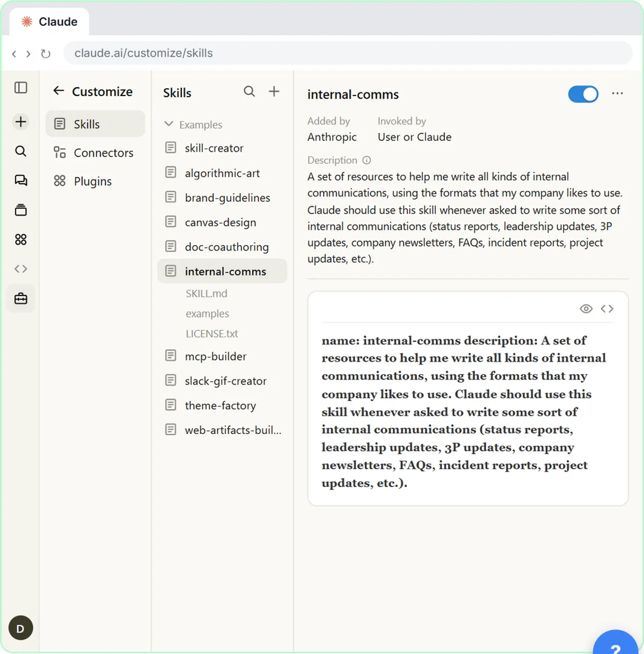The width and height of the screenshot is (644, 654).
Task: Select the algorithmic-art skill
Action: point(222,173)
